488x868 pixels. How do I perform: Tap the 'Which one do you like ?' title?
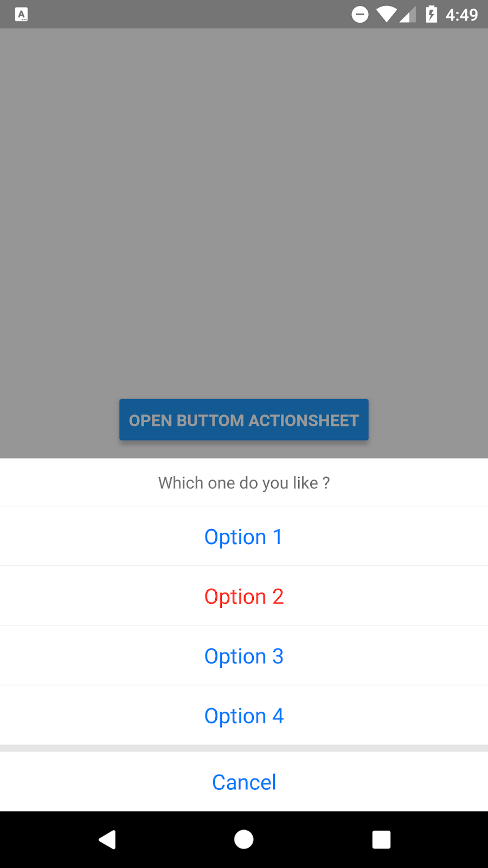[244, 482]
